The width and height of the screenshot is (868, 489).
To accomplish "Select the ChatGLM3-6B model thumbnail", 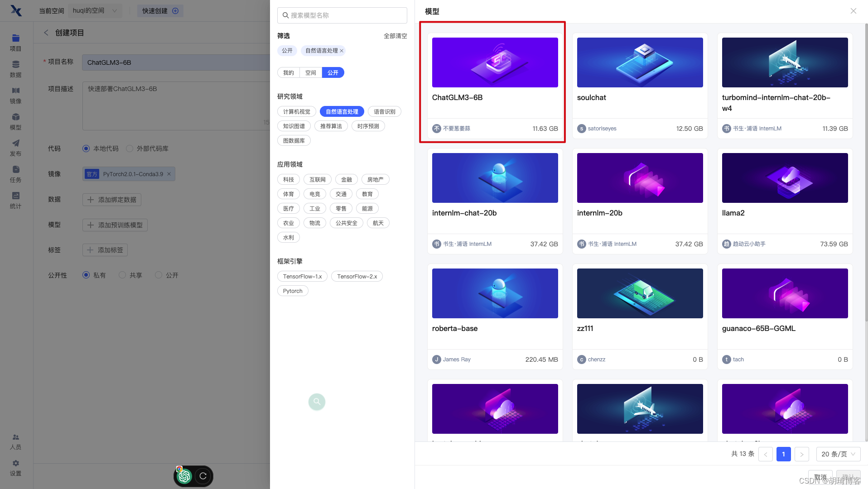I will [x=495, y=62].
